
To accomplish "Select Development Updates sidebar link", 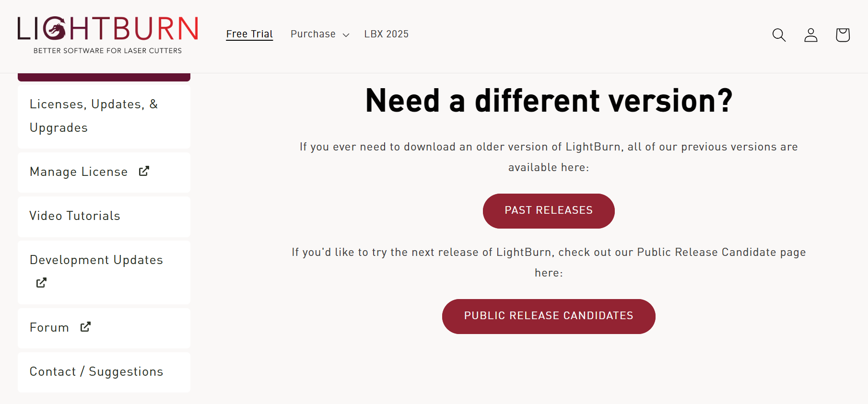I will click(96, 260).
